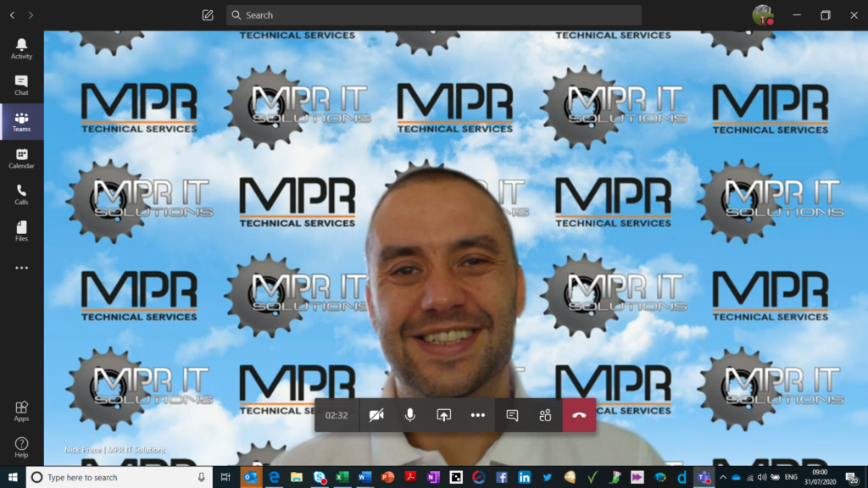Open Facebook from the taskbar

[x=502, y=477]
